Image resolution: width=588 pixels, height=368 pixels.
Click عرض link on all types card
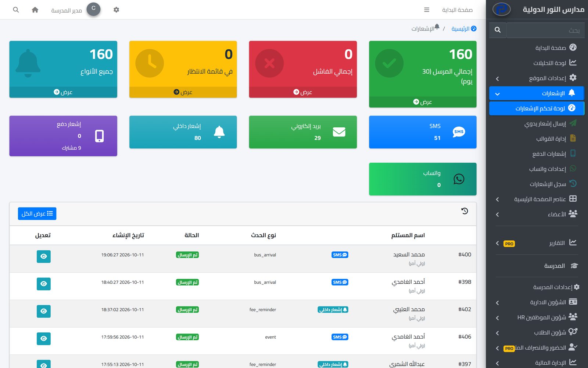click(x=63, y=92)
